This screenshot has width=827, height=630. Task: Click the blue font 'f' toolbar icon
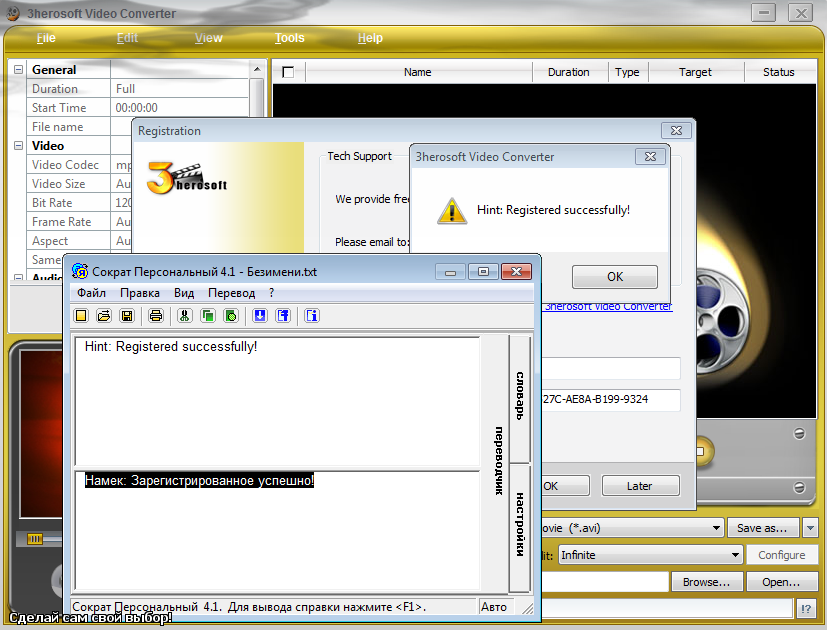click(283, 316)
